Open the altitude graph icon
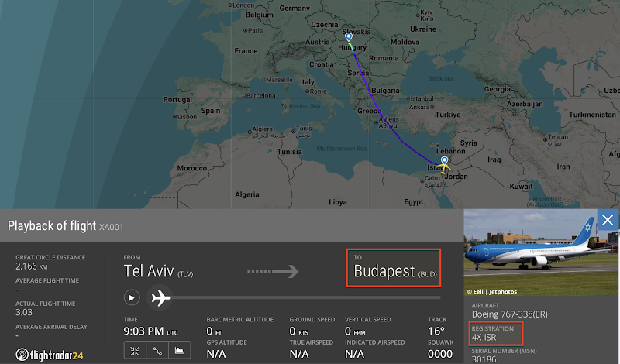The width and height of the screenshot is (620, 364). click(x=179, y=351)
